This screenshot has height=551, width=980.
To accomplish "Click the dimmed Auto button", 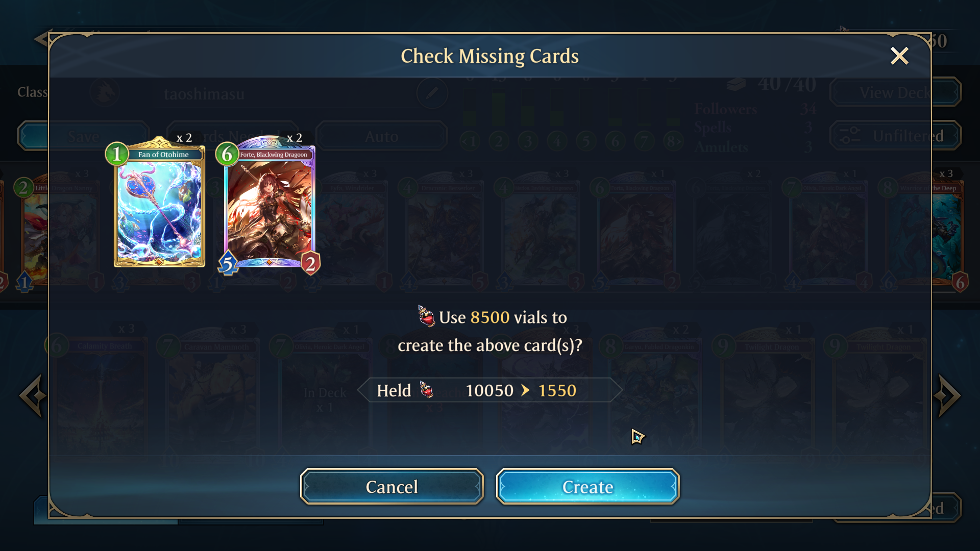I will (x=381, y=136).
